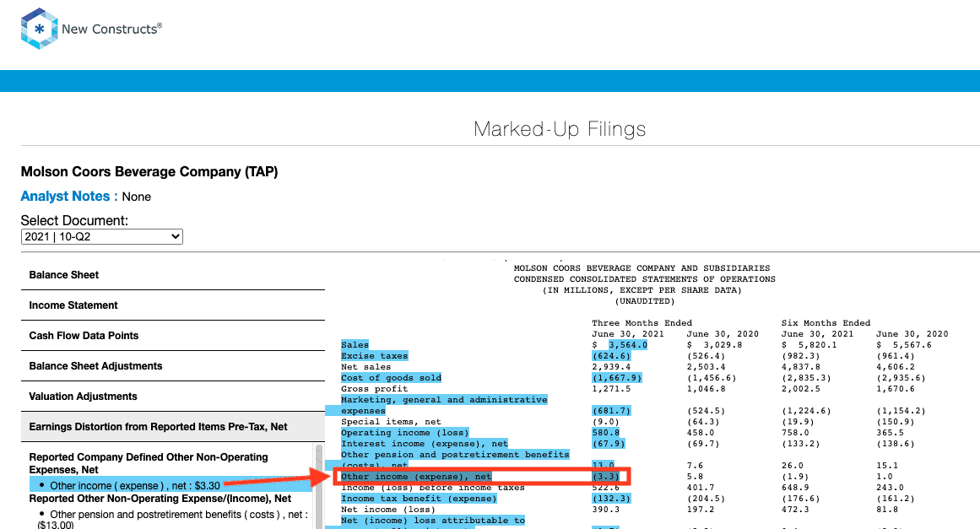Expand the Income Statement section

point(173,305)
